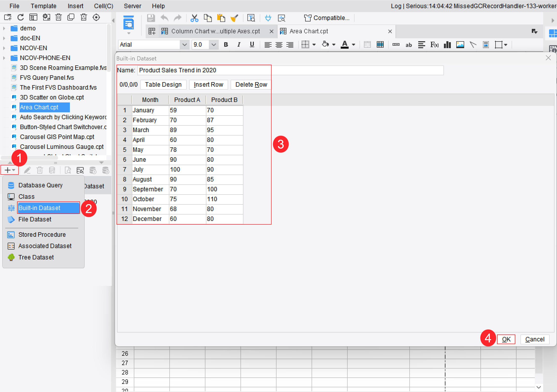557x392 pixels.
Task: Click the Insert Row button
Action: 208,85
